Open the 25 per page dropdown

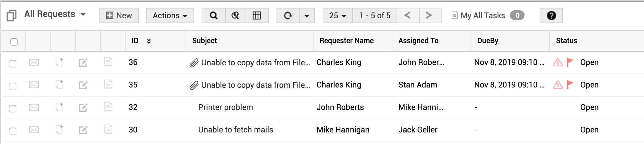coord(337,15)
